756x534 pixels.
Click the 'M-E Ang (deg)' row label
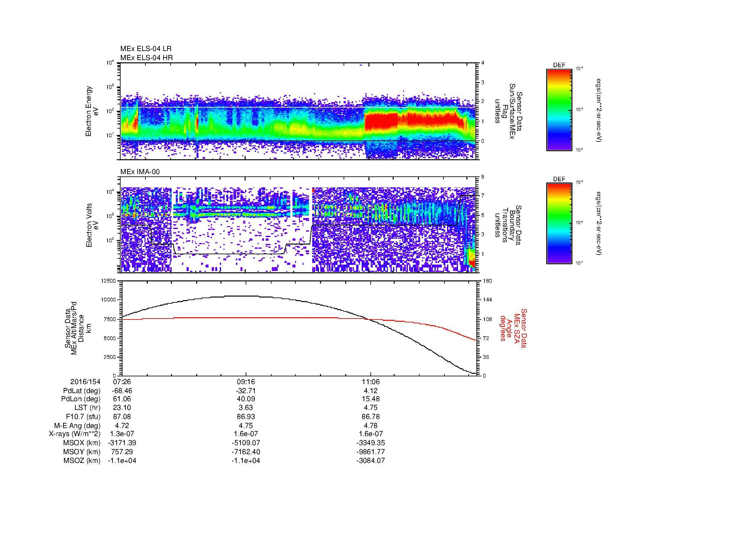77,426
